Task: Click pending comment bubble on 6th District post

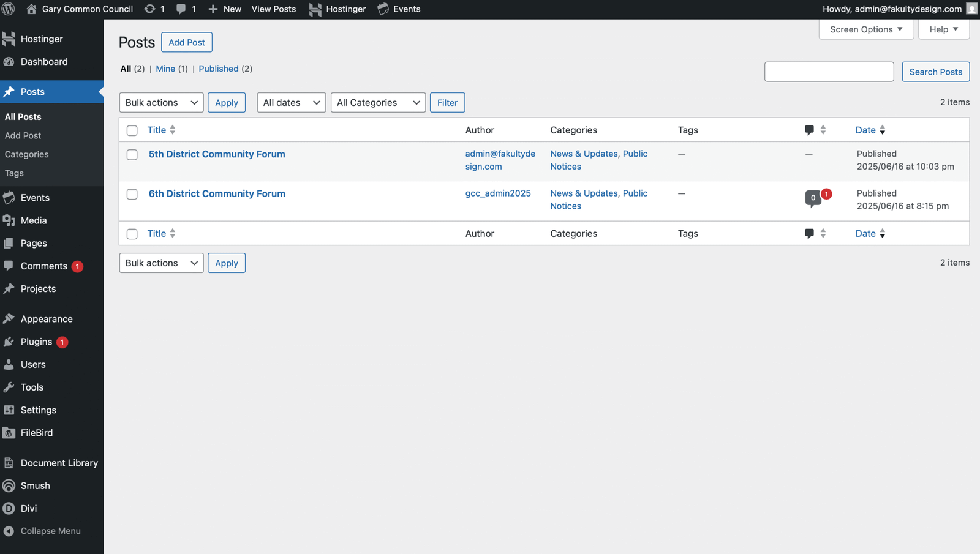Action: pos(813,198)
